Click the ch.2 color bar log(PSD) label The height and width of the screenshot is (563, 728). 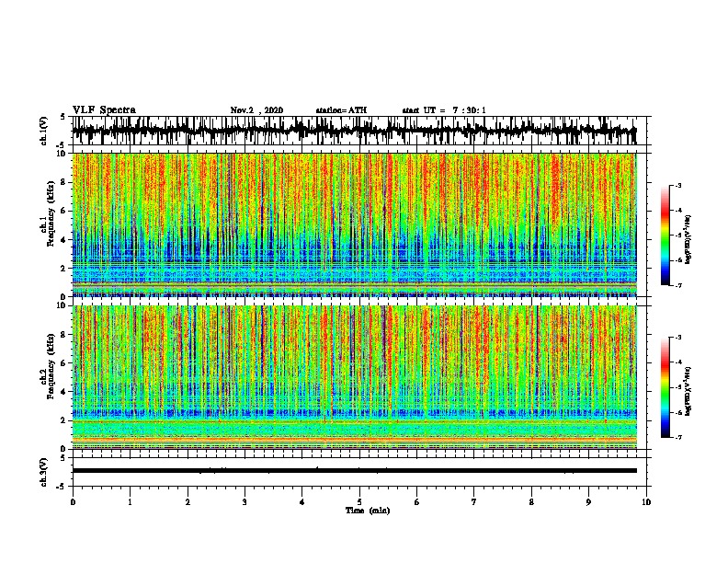tap(688, 391)
